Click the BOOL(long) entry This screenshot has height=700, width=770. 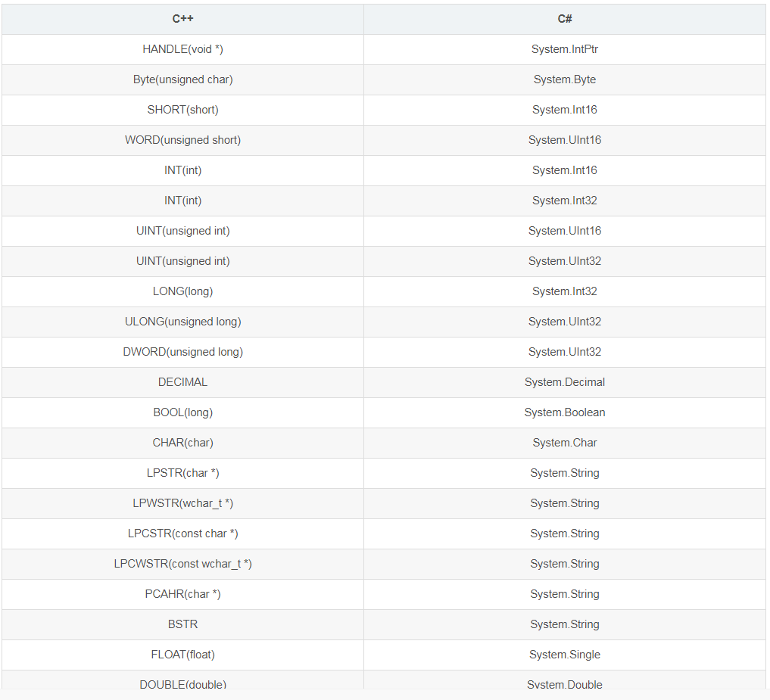coord(182,413)
